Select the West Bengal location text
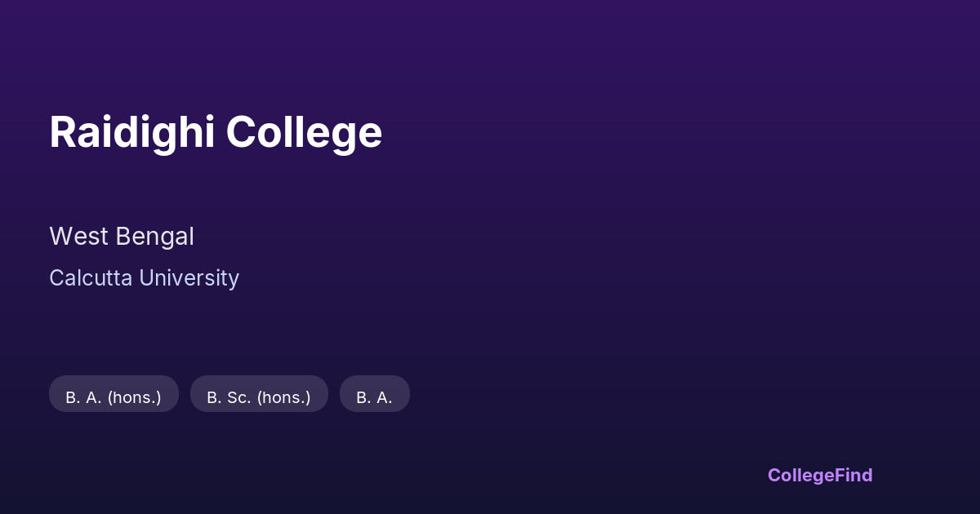Viewport: 980px width, 514px height. point(122,237)
